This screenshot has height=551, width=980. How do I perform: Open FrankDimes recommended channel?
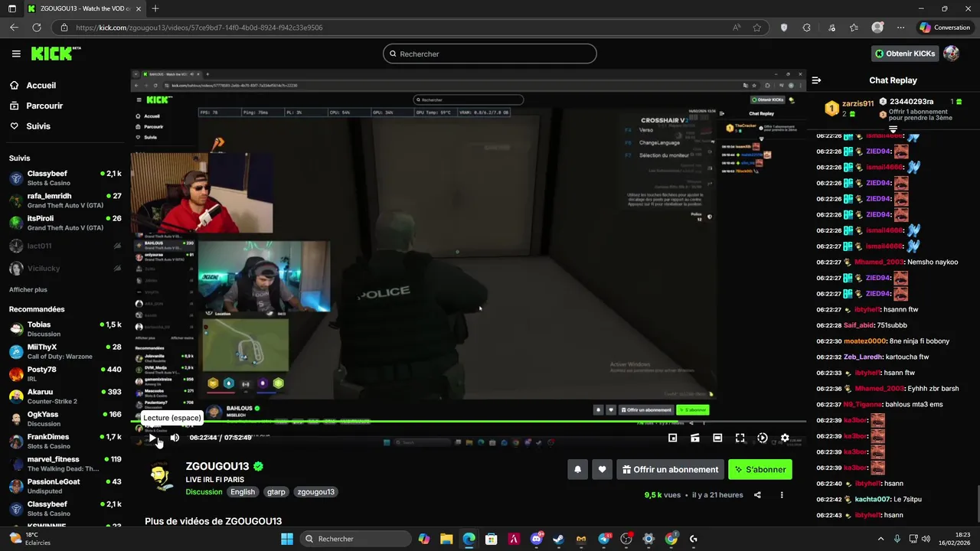(65, 442)
